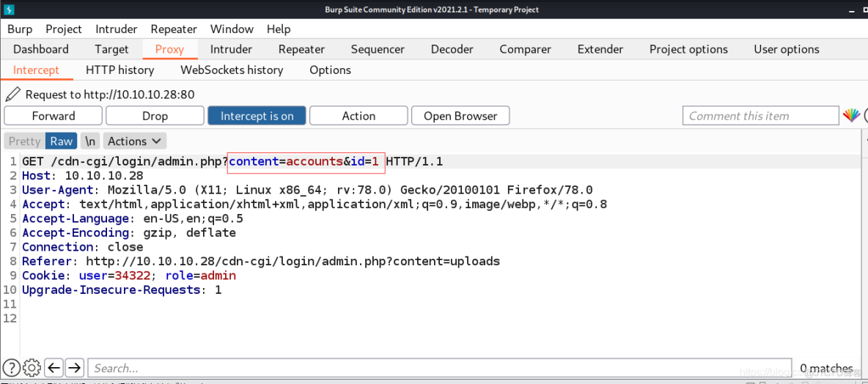Switch to the Repeater tool tab
Viewport: 868px width, 384px height.
coord(302,49)
